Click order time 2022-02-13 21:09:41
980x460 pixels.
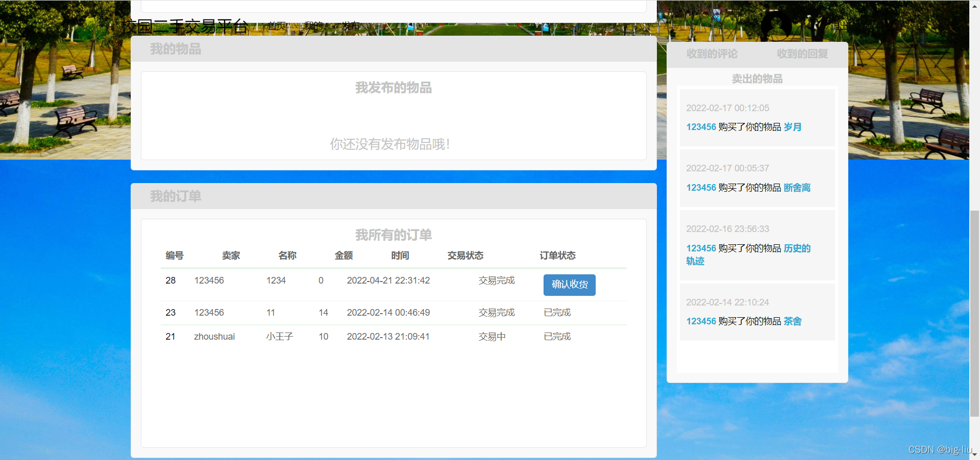pos(388,337)
